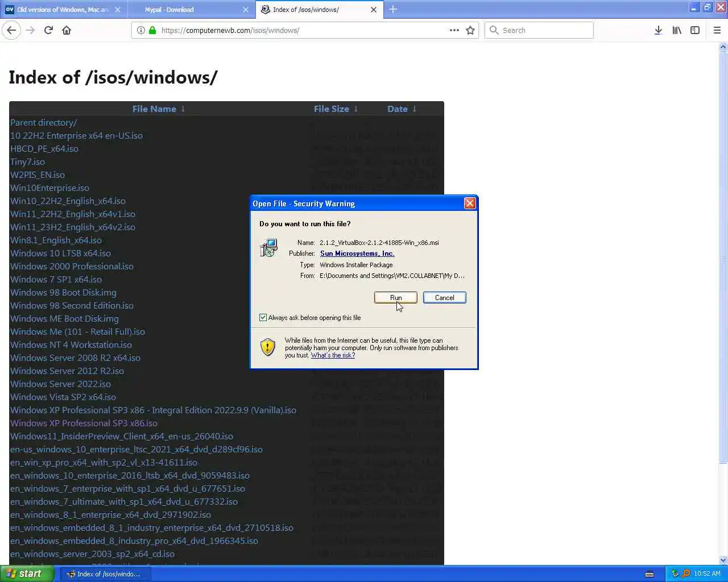Open 'Sun Microsystems, Inc.' publisher link

[357, 253]
